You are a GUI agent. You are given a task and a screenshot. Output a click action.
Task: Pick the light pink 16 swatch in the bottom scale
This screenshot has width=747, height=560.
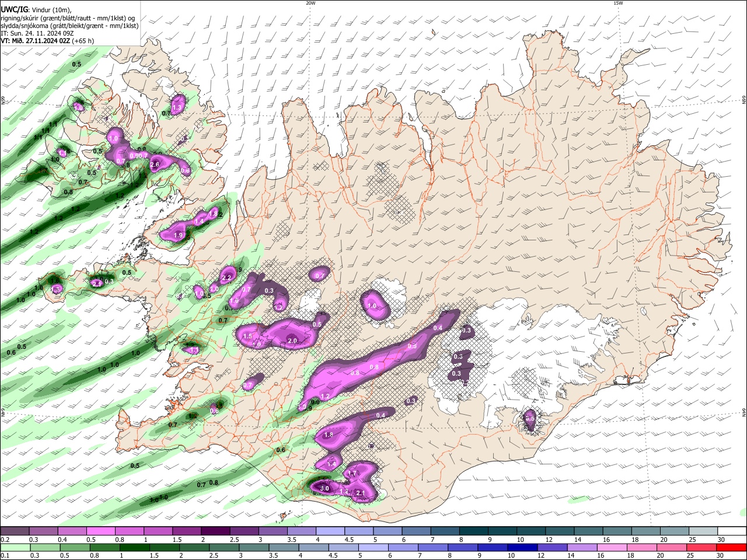click(613, 547)
